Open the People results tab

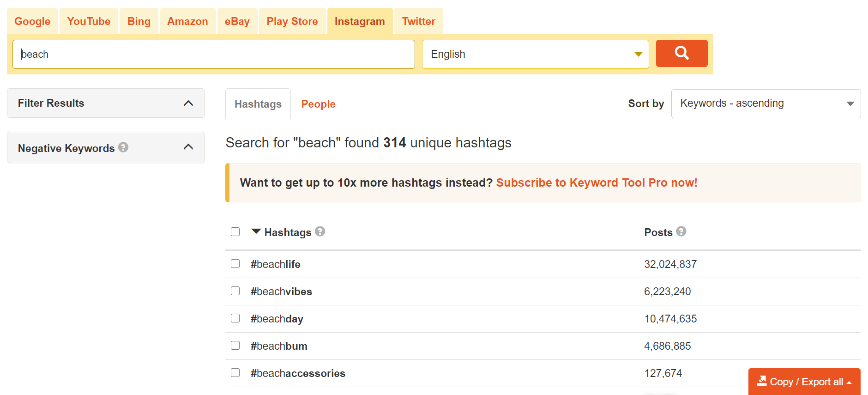coord(318,104)
